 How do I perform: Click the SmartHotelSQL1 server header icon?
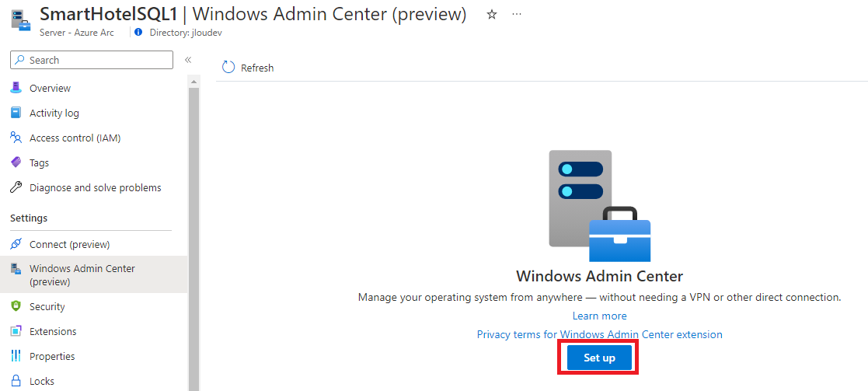pyautogui.click(x=20, y=20)
